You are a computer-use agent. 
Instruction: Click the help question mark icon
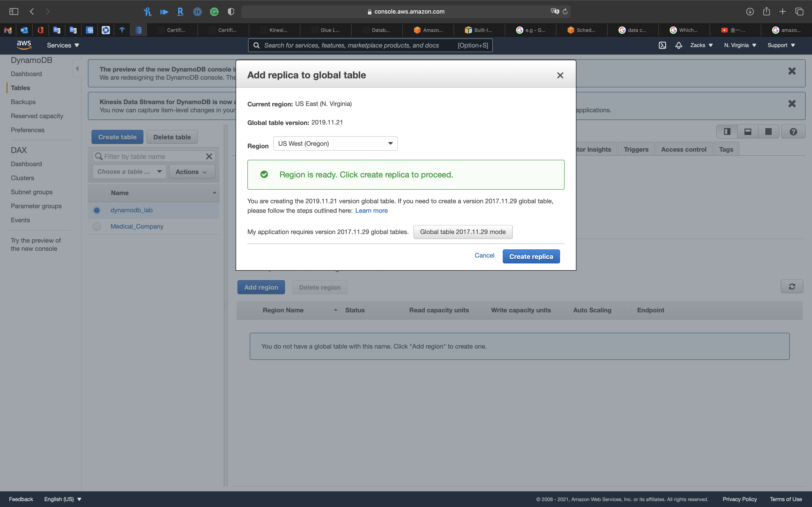tap(793, 132)
